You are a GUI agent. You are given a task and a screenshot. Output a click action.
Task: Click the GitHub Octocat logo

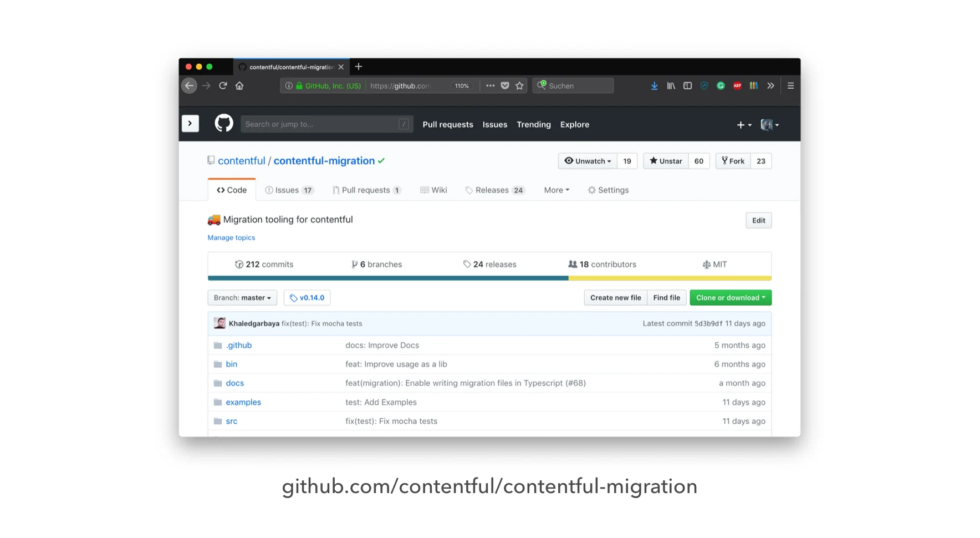tap(224, 123)
